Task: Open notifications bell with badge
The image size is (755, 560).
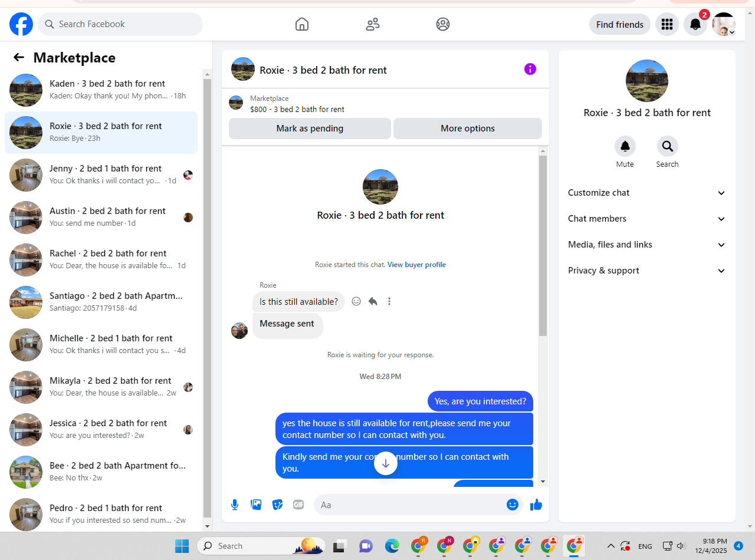Action: tap(695, 24)
